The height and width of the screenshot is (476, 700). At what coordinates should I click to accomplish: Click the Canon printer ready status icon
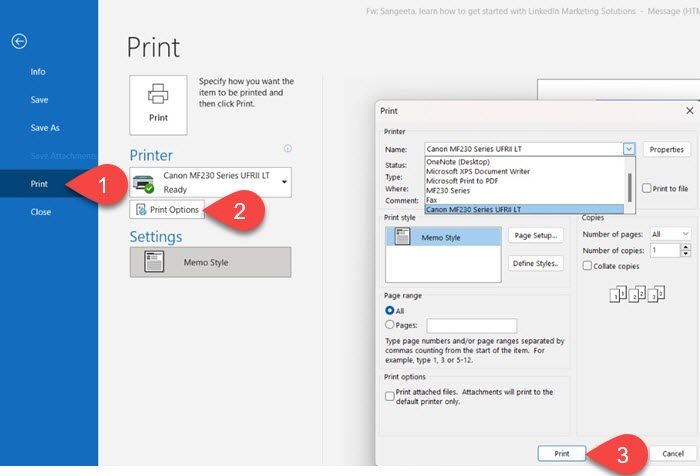pyautogui.click(x=143, y=183)
